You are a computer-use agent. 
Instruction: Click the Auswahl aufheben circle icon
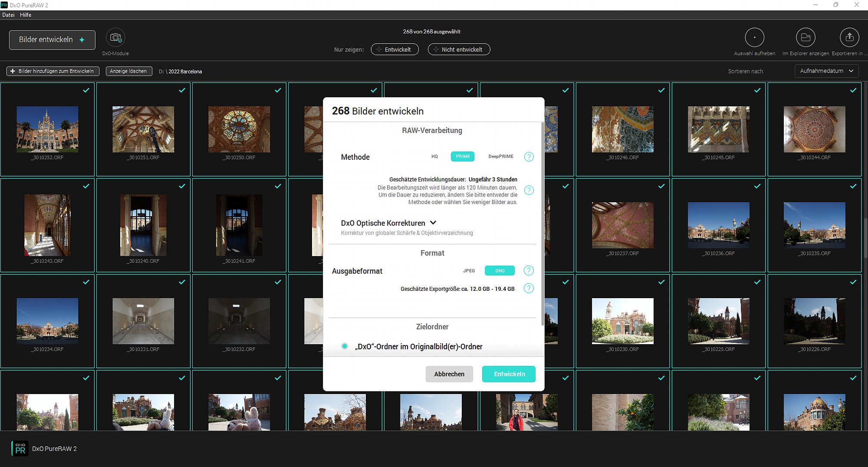tap(754, 38)
